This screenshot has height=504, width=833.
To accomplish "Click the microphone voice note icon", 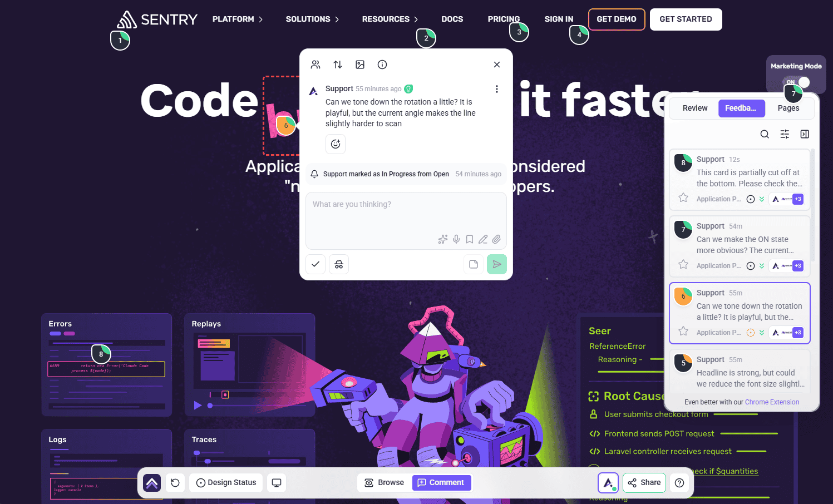I will 456,239.
